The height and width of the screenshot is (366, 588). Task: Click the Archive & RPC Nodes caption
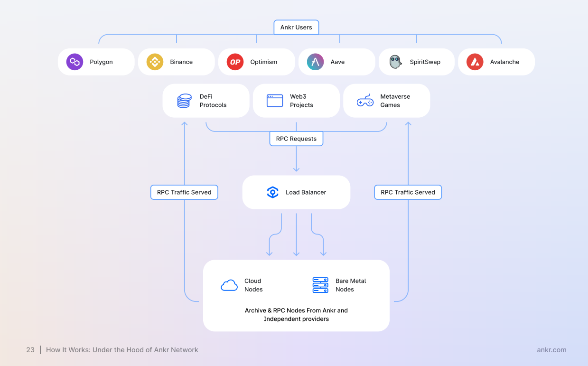(296, 315)
